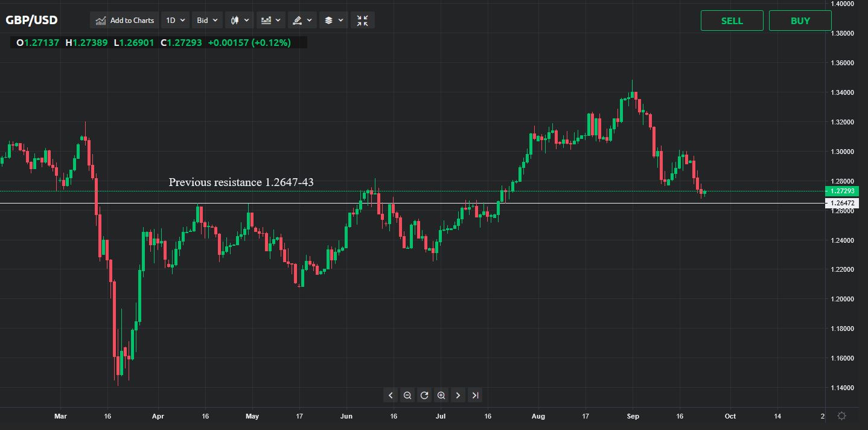Image resolution: width=868 pixels, height=430 pixels.
Task: Click the 1.14000 price axis label
Action: tap(841, 388)
